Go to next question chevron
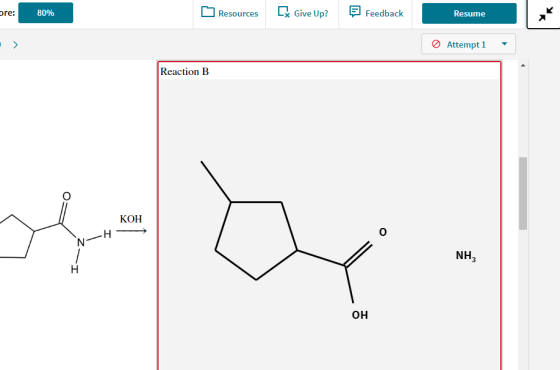Screen dimensions: 560x370 tap(15, 45)
